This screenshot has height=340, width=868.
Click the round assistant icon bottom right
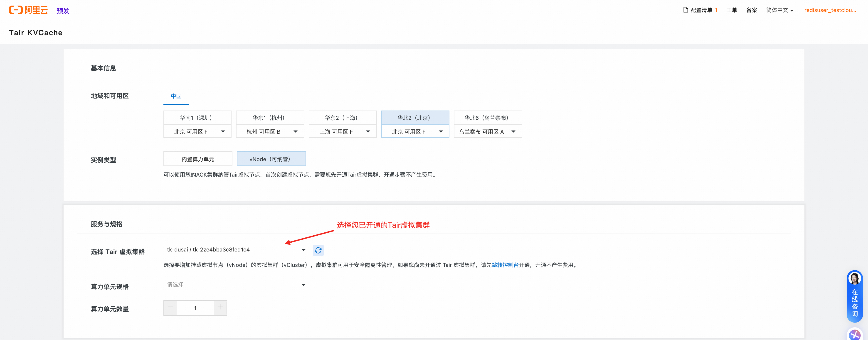(x=855, y=335)
